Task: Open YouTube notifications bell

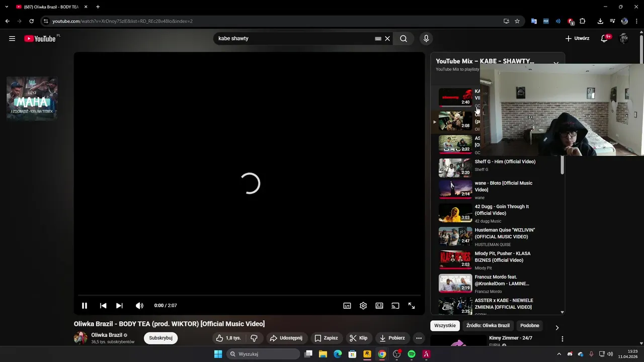Action: tap(604, 39)
